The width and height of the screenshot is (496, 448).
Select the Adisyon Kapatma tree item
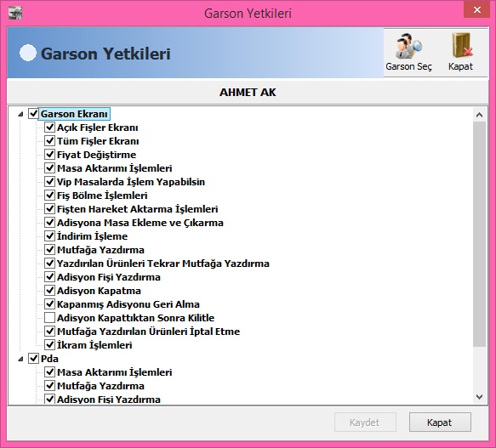(x=99, y=291)
